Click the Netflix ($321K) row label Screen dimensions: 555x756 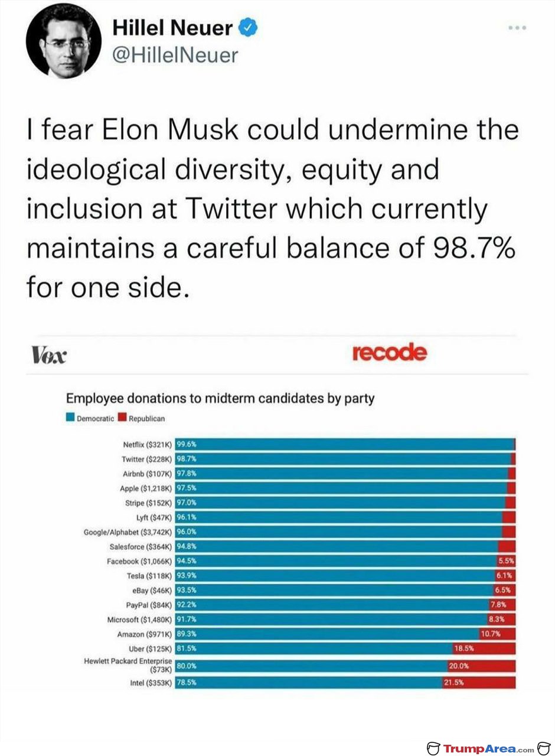(145, 445)
